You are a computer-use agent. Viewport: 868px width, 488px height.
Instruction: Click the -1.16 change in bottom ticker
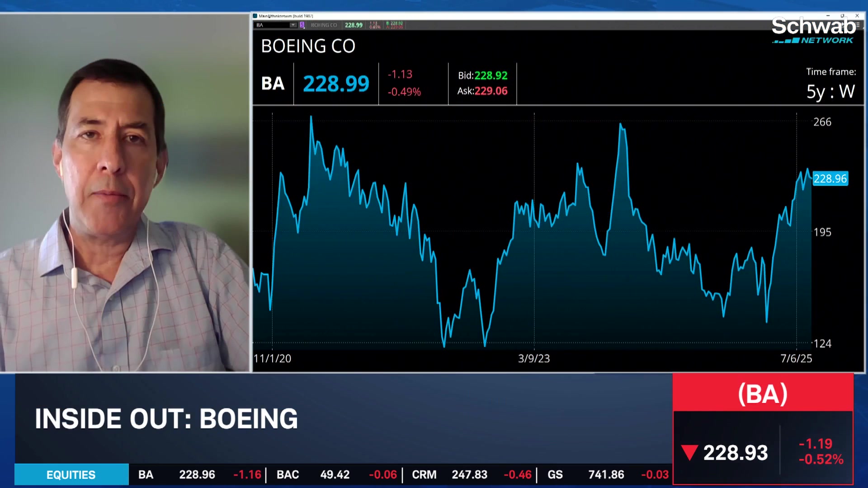tap(247, 475)
